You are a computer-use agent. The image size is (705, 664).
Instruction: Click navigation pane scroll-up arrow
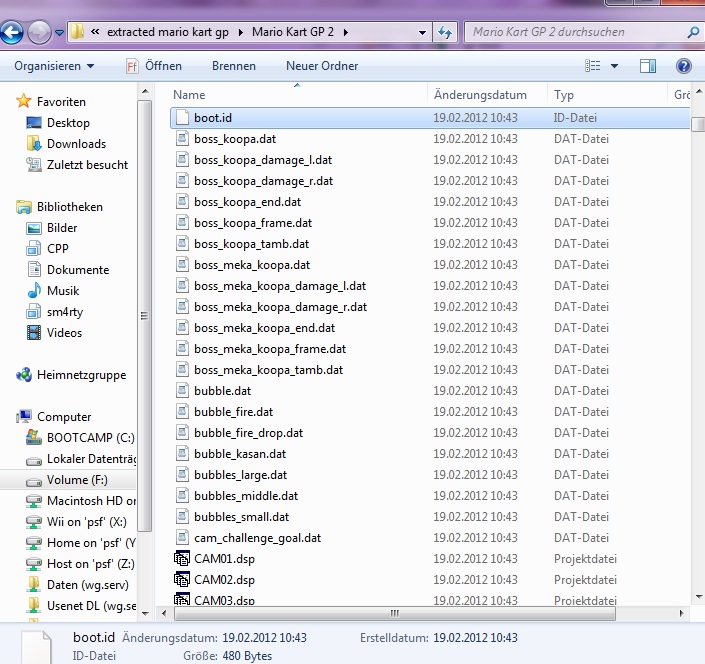coord(145,92)
